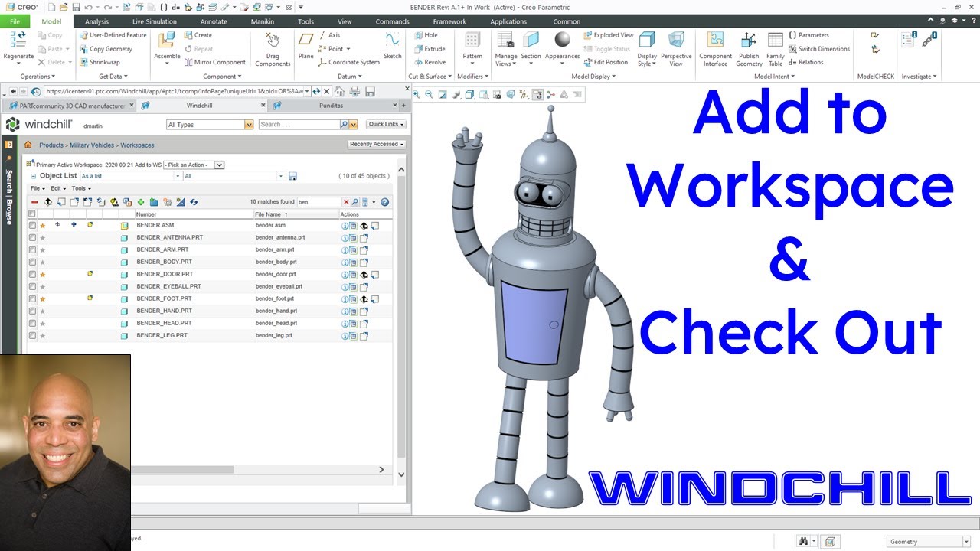Click the save icon in Creo quick access toolbar

click(x=76, y=7)
